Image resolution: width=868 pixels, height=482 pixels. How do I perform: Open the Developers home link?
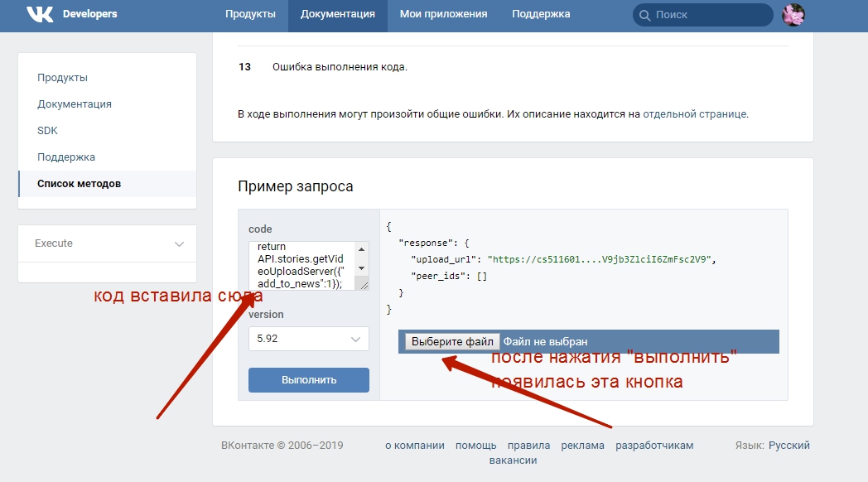pyautogui.click(x=89, y=14)
